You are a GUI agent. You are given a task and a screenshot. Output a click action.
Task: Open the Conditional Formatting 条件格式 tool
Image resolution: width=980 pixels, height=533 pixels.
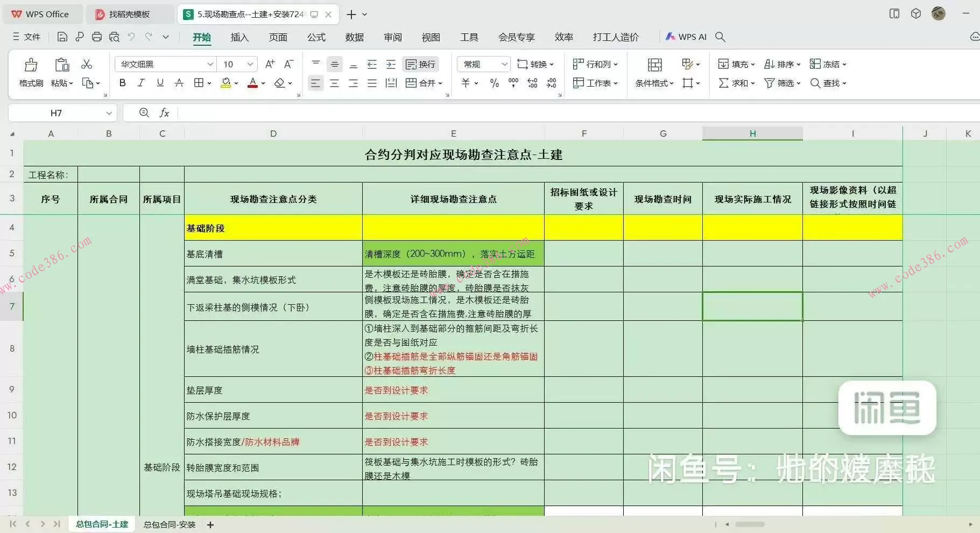[x=652, y=83]
